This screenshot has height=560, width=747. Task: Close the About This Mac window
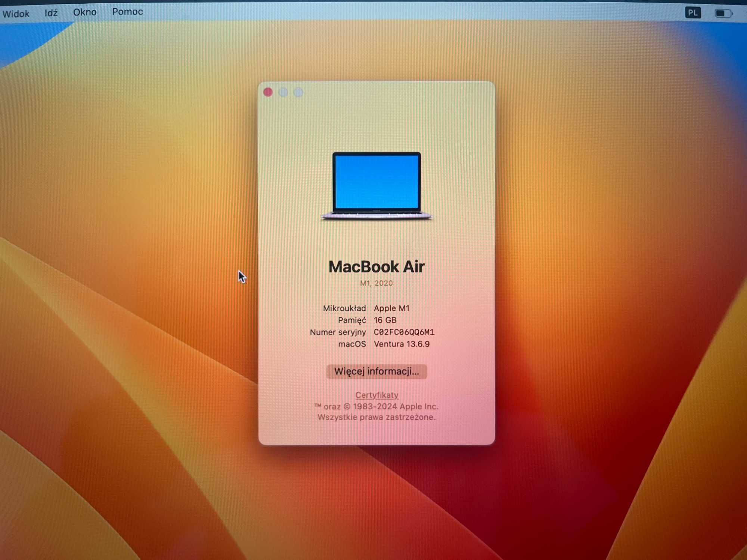click(268, 92)
